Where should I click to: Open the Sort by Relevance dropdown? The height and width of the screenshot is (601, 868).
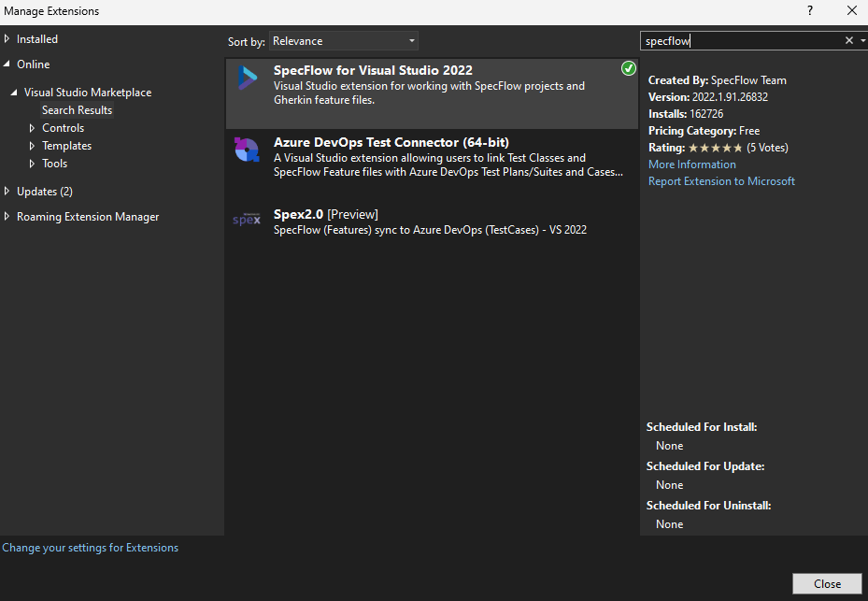[x=343, y=40]
